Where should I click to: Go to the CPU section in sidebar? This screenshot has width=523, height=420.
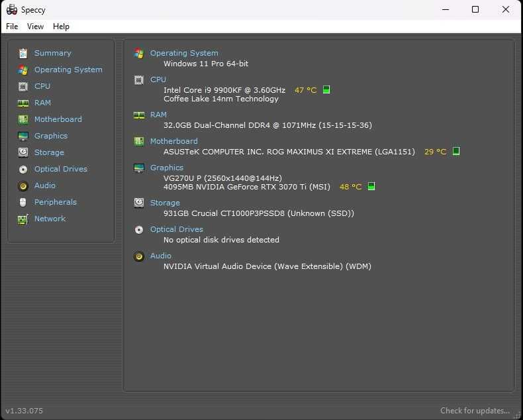point(42,86)
